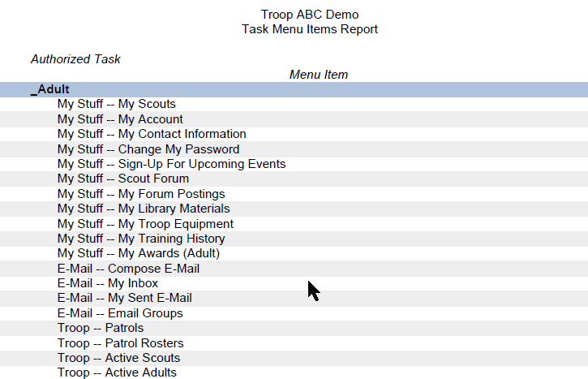This screenshot has width=588, height=379.
Task: Click 'My Stuff -- My Troop Equipment' row
Action: coord(294,224)
